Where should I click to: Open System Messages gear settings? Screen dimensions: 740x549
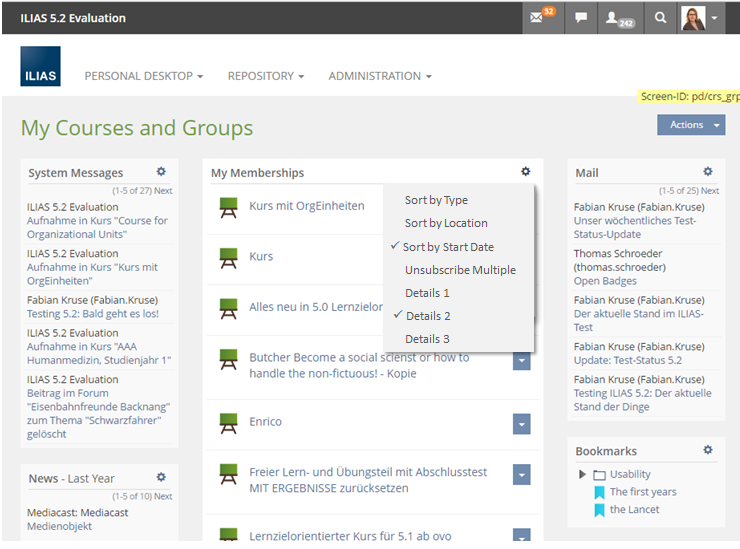pyautogui.click(x=161, y=172)
